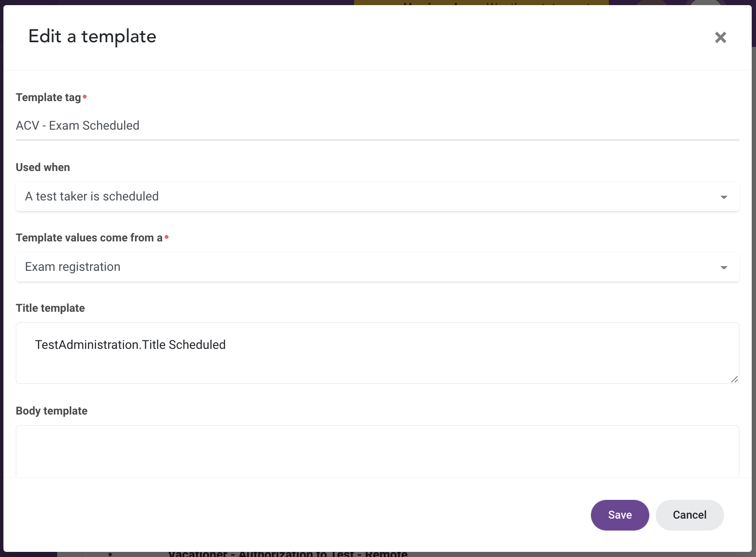Cancel editing the template
Screen dimensions: 756x557
(x=689, y=515)
